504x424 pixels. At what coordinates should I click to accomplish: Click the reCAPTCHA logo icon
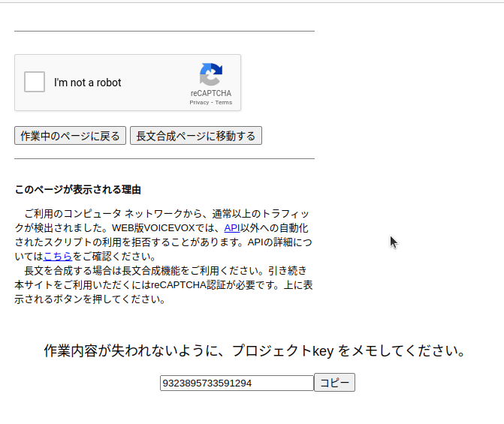[x=210, y=74]
